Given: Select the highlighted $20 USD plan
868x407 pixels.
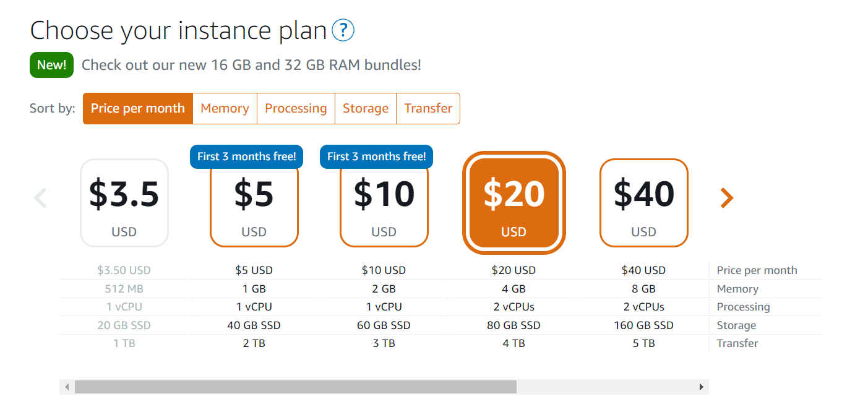Looking at the screenshot, I should (514, 203).
